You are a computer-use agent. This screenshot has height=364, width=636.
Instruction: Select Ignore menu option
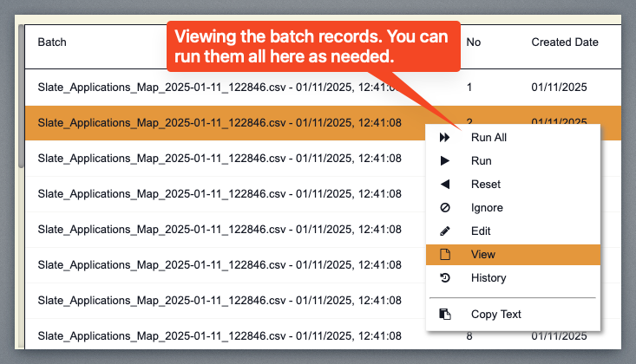coord(487,207)
